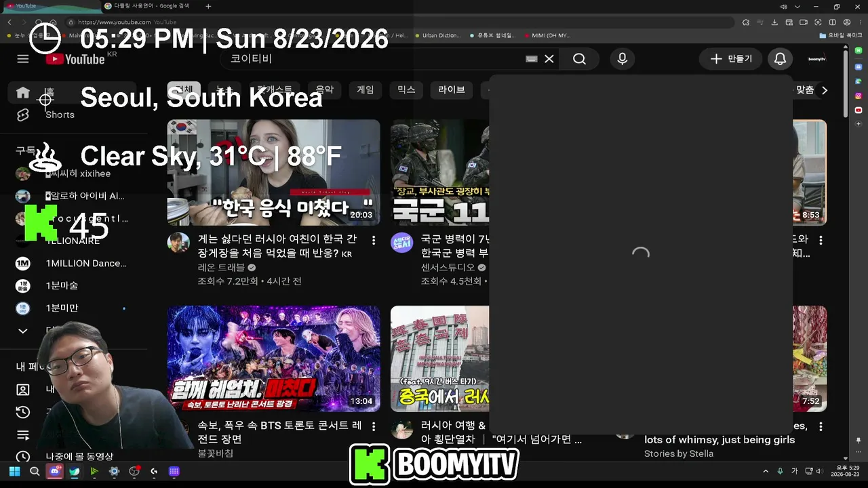
Task: Select the 믹스 filter chip
Action: click(x=406, y=89)
